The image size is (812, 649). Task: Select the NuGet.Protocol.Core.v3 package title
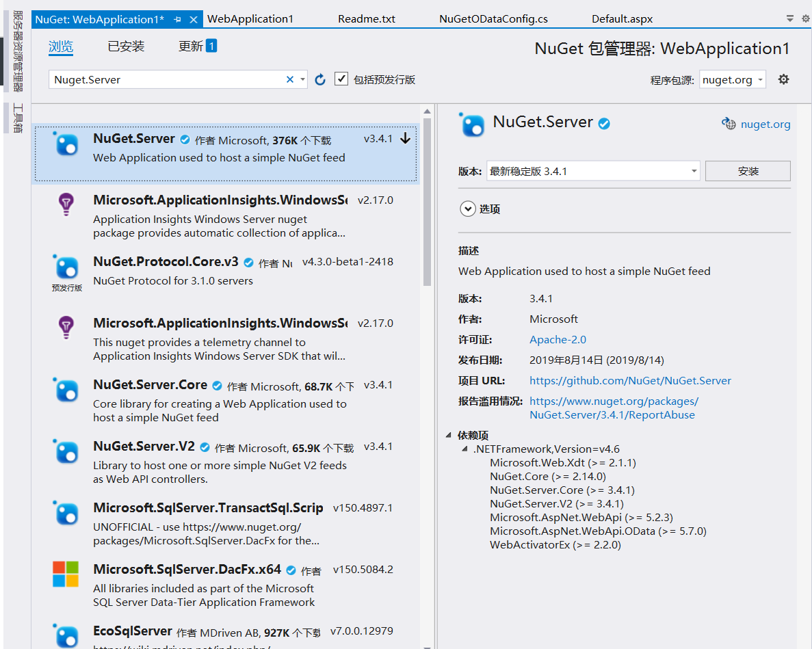pyautogui.click(x=166, y=261)
